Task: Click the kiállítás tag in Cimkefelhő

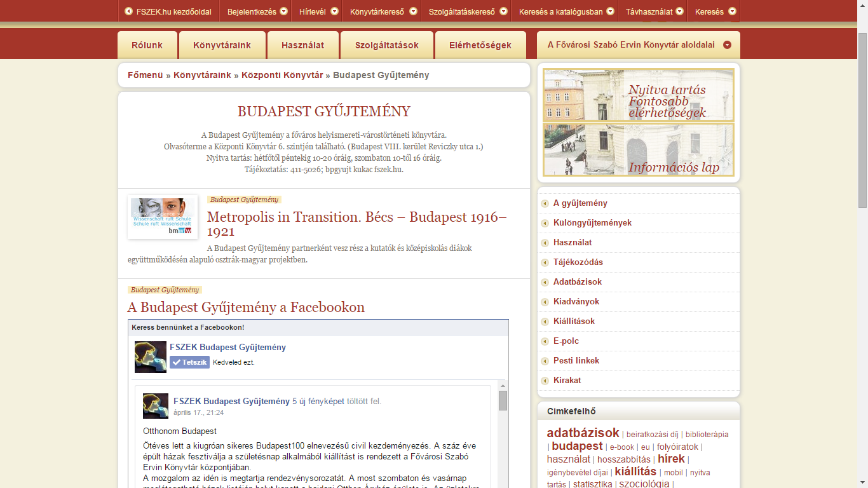Action: click(x=635, y=471)
